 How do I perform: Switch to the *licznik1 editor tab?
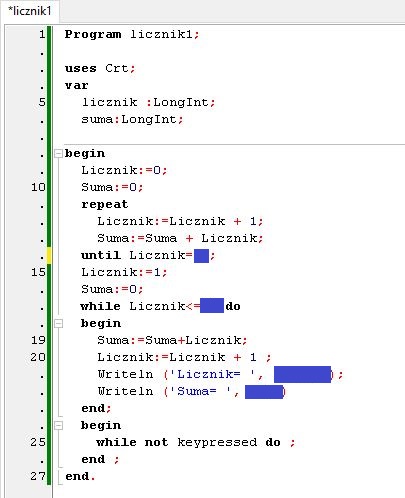[29, 11]
